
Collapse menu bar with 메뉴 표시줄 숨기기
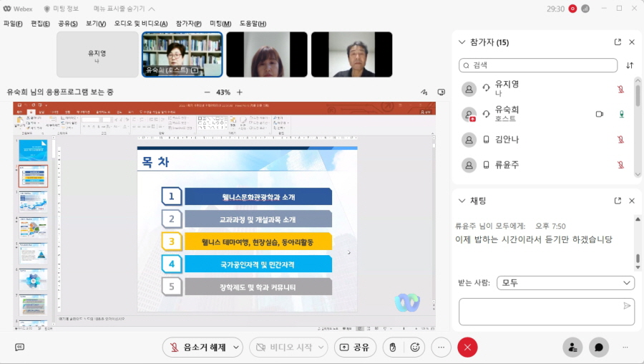pyautogui.click(x=124, y=9)
